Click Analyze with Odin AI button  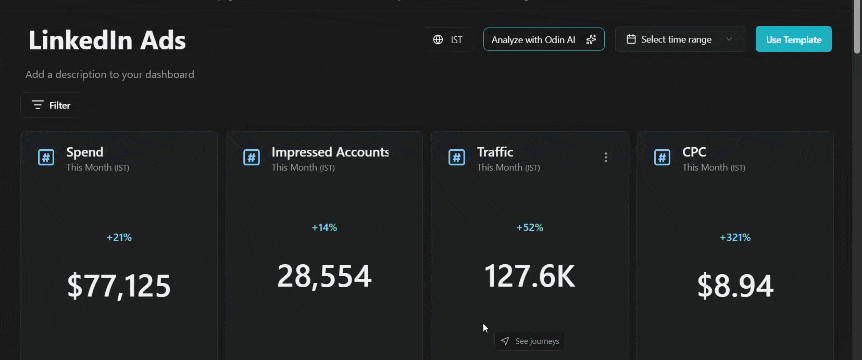pyautogui.click(x=544, y=40)
